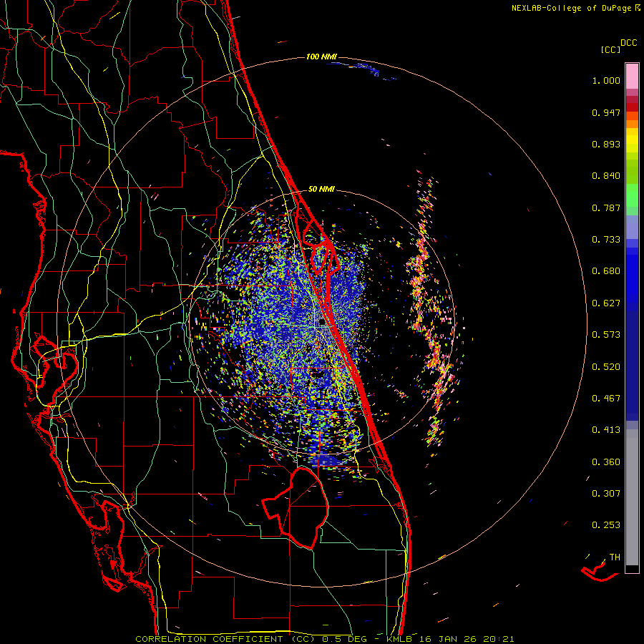The image size is (644, 644).
Task: Click the 0.5 DEG elevation text
Action: click(x=344, y=639)
